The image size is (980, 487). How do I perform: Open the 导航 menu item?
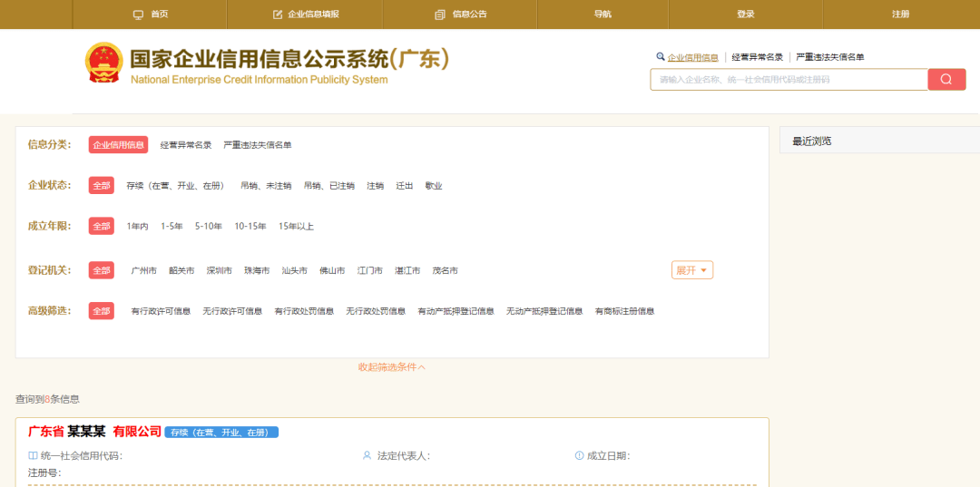(x=603, y=15)
